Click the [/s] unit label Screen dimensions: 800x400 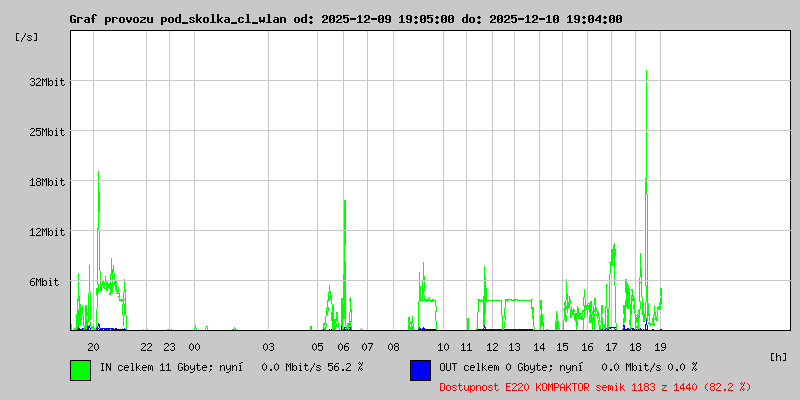(x=27, y=37)
